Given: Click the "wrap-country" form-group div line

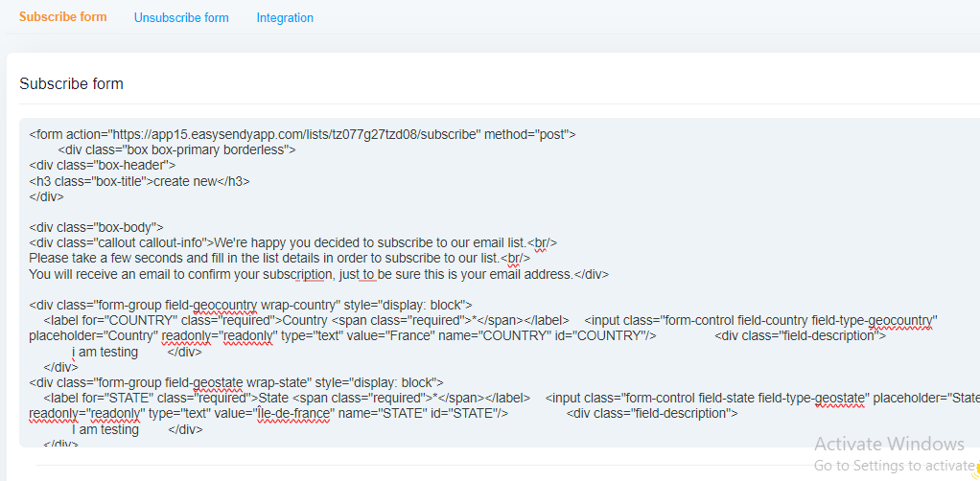Looking at the screenshot, I should (249, 305).
